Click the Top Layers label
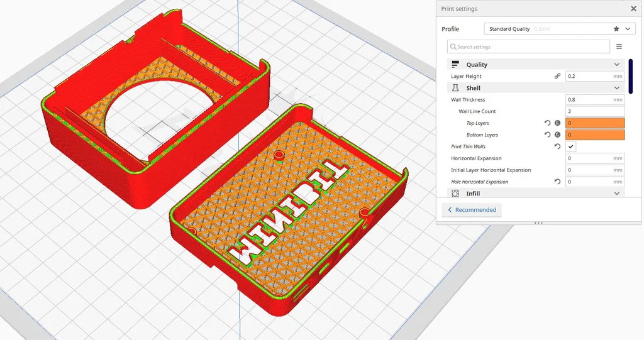This screenshot has height=340, width=644. pyautogui.click(x=478, y=123)
